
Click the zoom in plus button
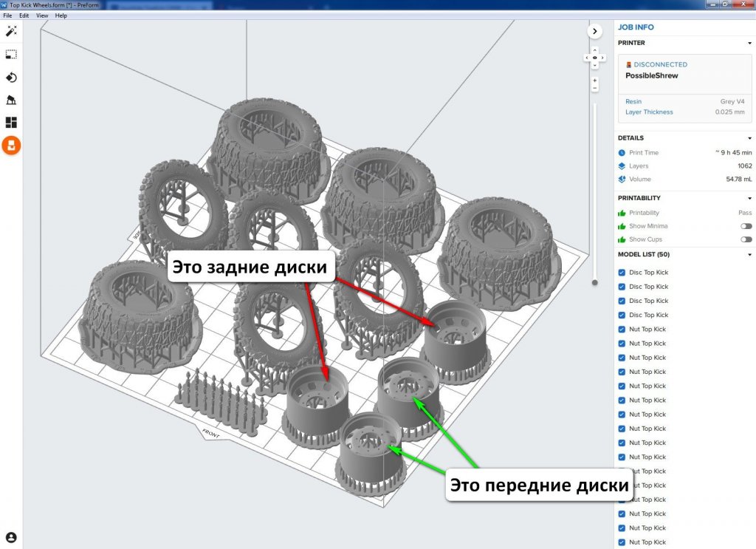click(594, 80)
